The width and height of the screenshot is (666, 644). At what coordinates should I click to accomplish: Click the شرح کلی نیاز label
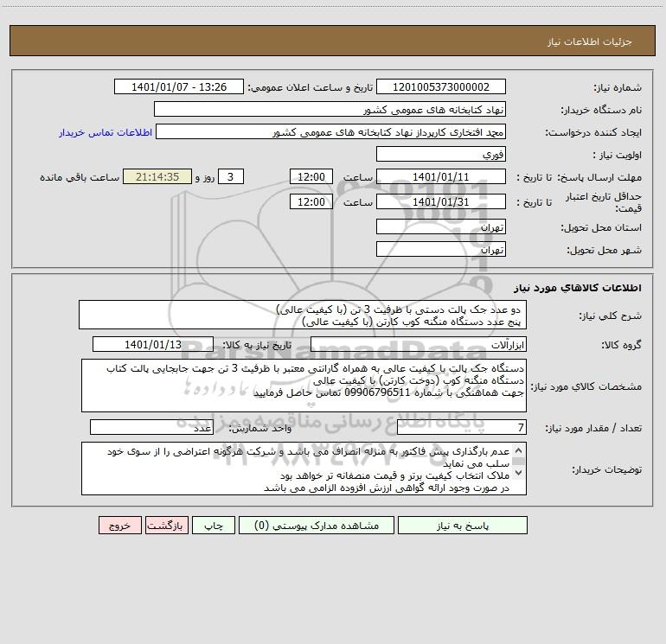pyautogui.click(x=611, y=316)
